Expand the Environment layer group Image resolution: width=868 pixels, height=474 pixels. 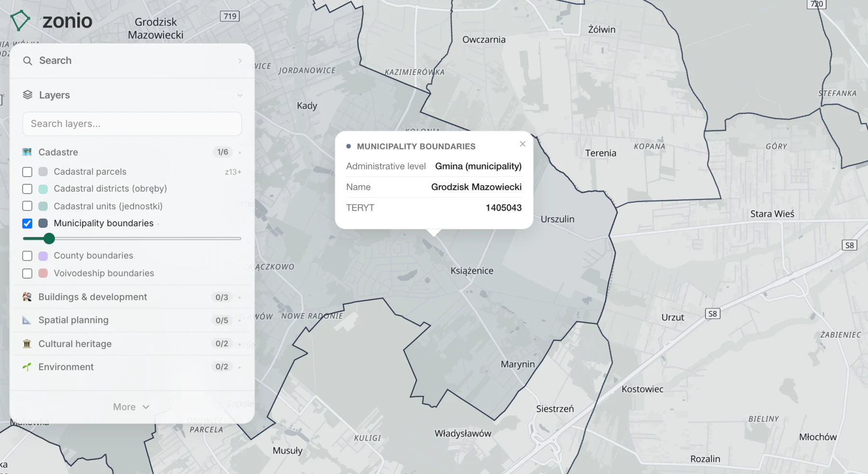[240, 367]
